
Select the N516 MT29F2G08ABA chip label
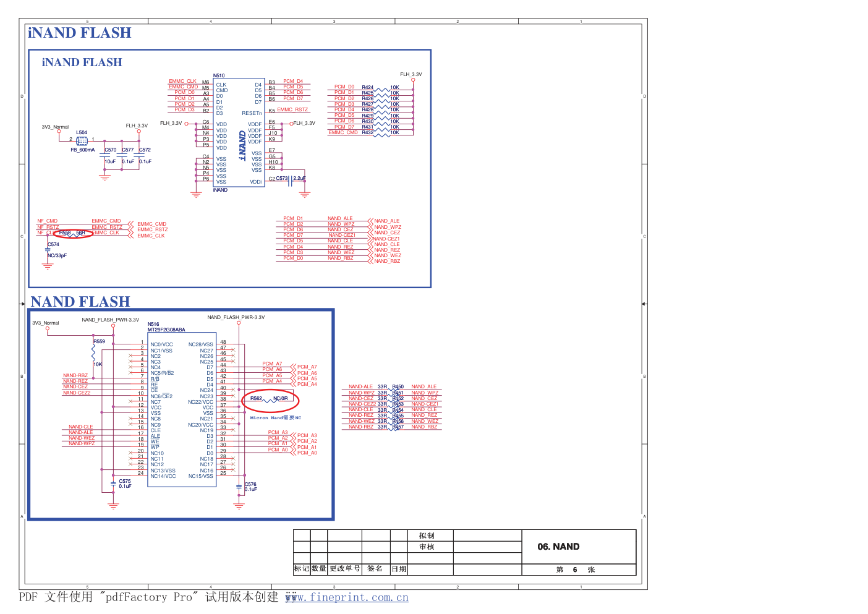(x=166, y=330)
